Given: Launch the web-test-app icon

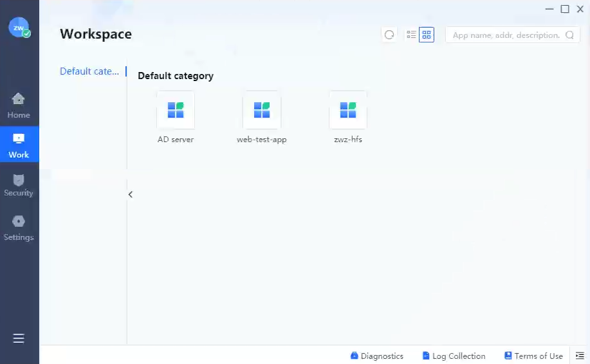Looking at the screenshot, I should pos(262,110).
